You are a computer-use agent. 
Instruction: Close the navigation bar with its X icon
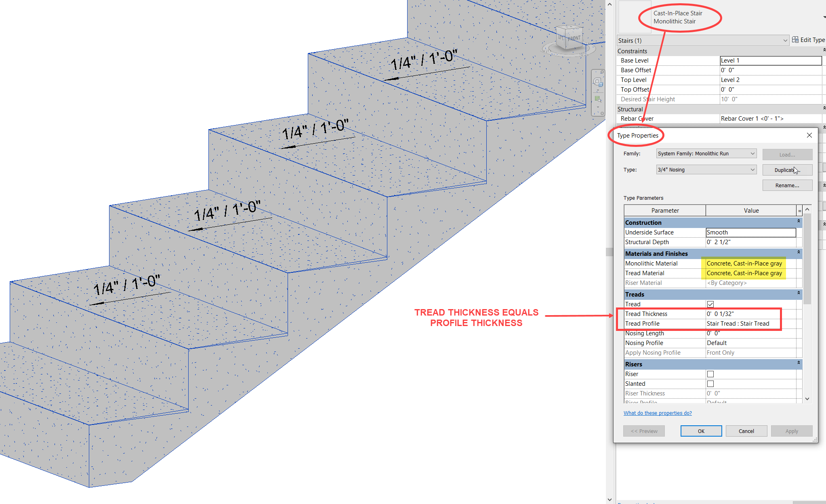(x=602, y=72)
